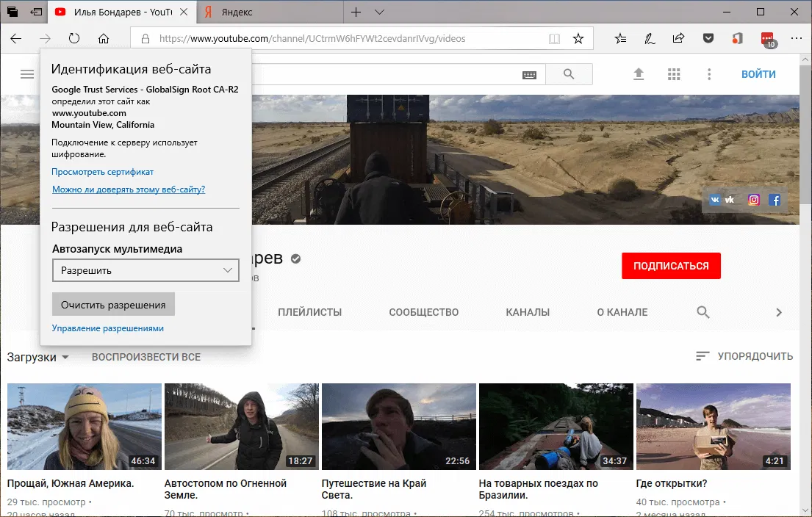Click the Share icon in the browser toolbar
The height and width of the screenshot is (517, 812).
(x=678, y=38)
